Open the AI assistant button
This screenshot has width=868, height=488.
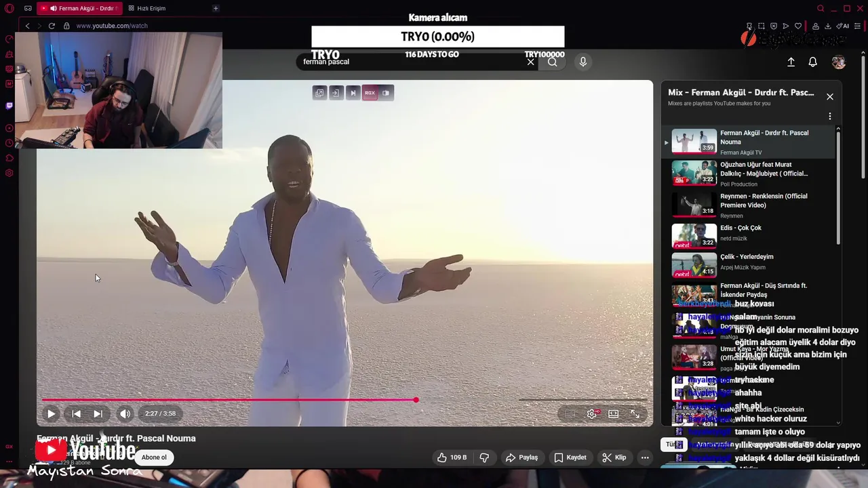(x=842, y=26)
